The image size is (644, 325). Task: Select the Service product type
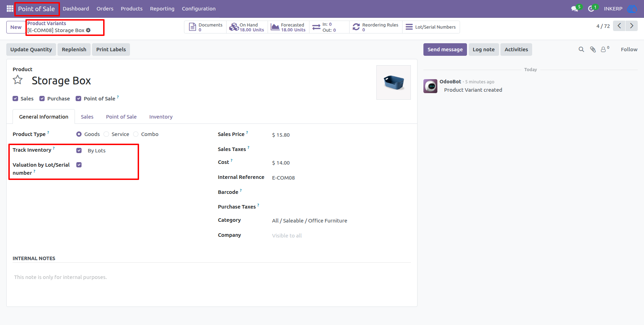coord(106,134)
